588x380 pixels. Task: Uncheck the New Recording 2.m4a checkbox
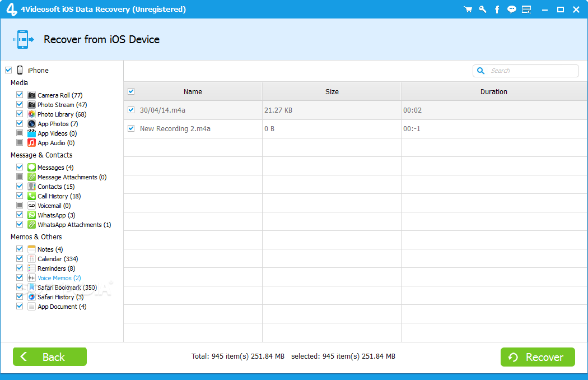(x=131, y=128)
